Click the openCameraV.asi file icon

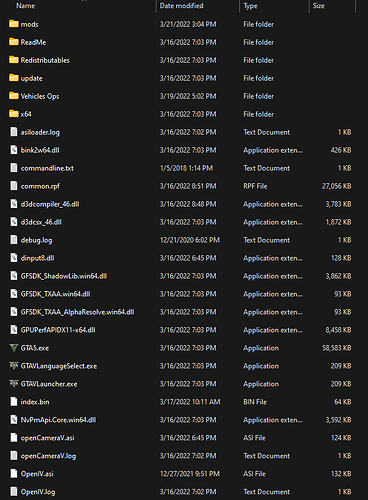click(x=14, y=438)
